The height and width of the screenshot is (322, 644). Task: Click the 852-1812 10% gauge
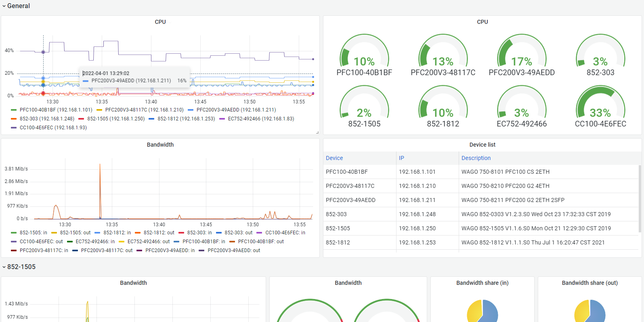click(443, 106)
